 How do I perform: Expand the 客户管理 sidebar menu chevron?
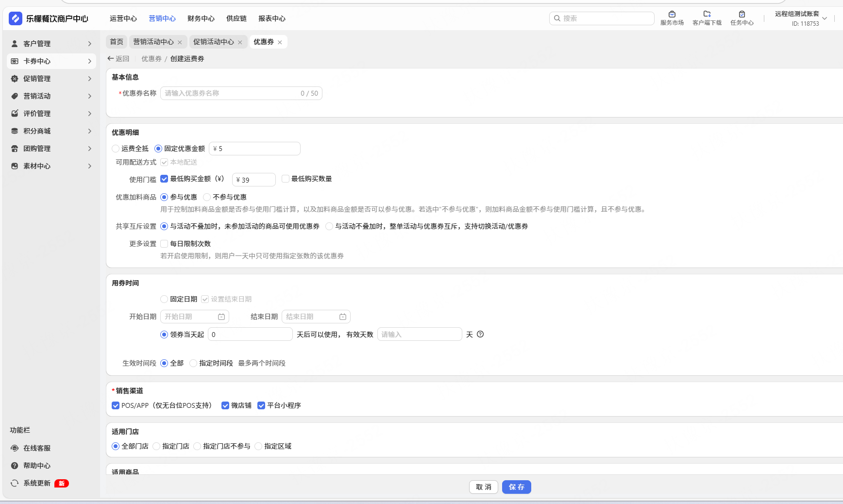90,44
